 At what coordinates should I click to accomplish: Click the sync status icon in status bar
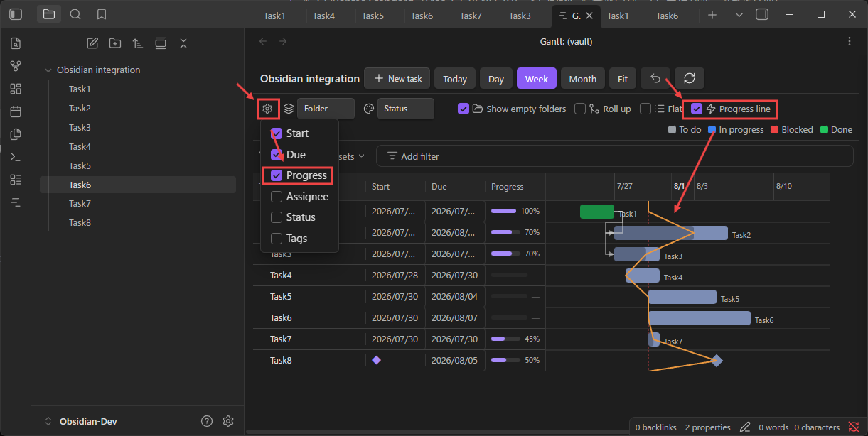[854, 427]
